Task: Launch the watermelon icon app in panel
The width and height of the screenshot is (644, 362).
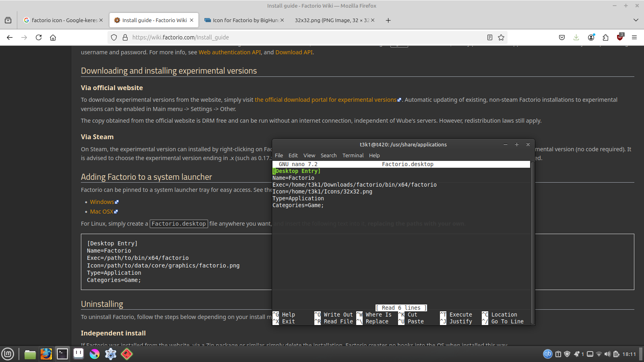Action: [127, 354]
